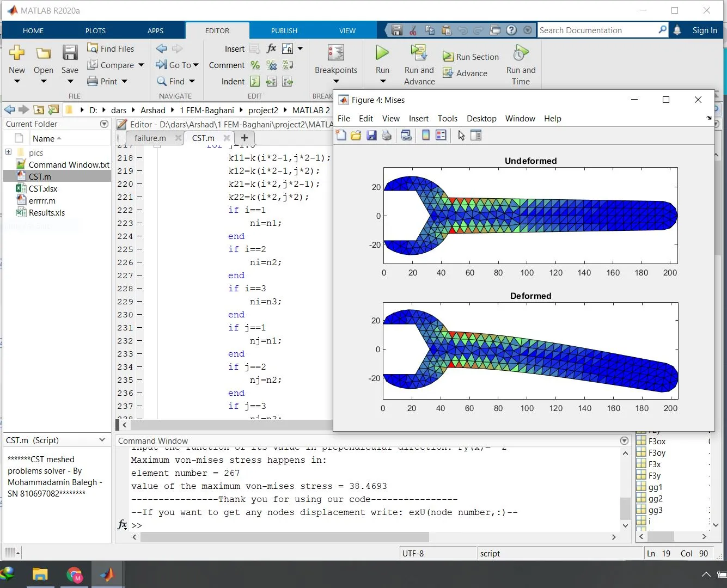Viewport: 727px width, 588px height.
Task: Toggle breakpoint at line 222
Action: pos(140,210)
